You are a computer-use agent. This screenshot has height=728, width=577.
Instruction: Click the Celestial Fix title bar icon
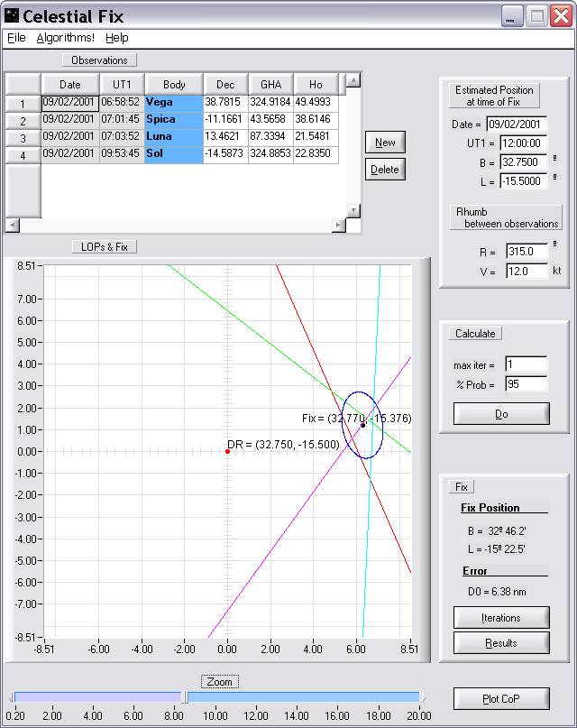click(x=12, y=16)
